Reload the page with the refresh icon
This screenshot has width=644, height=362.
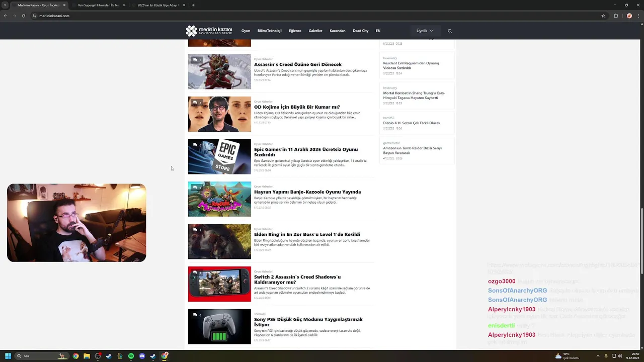point(23,16)
